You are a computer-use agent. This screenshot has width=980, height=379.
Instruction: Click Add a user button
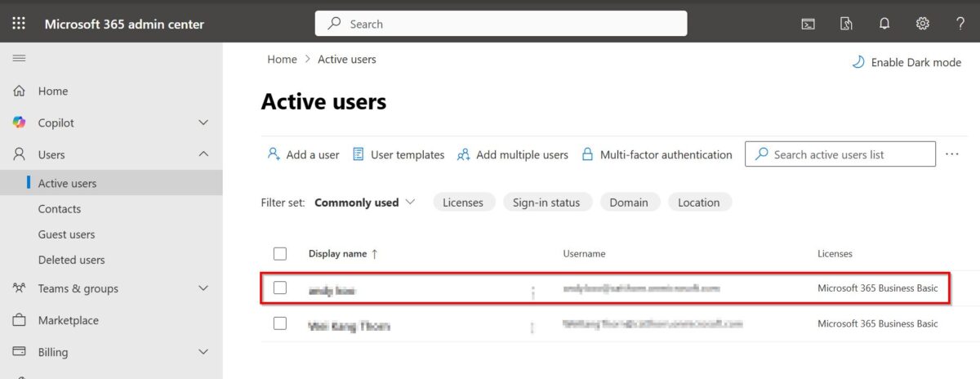pos(303,154)
